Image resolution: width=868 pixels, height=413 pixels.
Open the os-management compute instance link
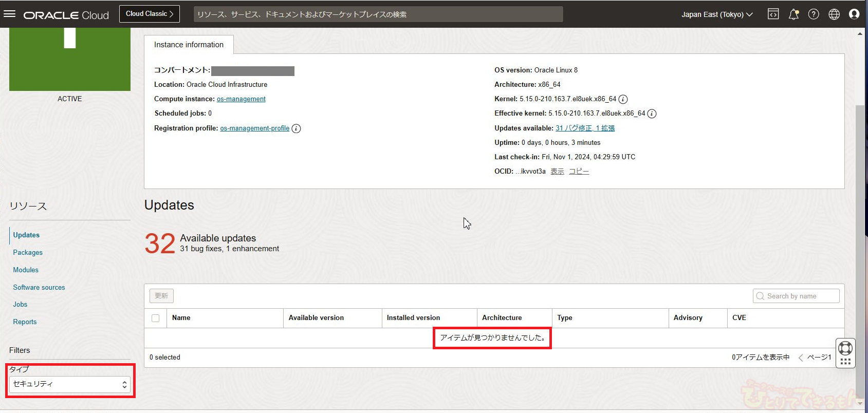pos(241,99)
